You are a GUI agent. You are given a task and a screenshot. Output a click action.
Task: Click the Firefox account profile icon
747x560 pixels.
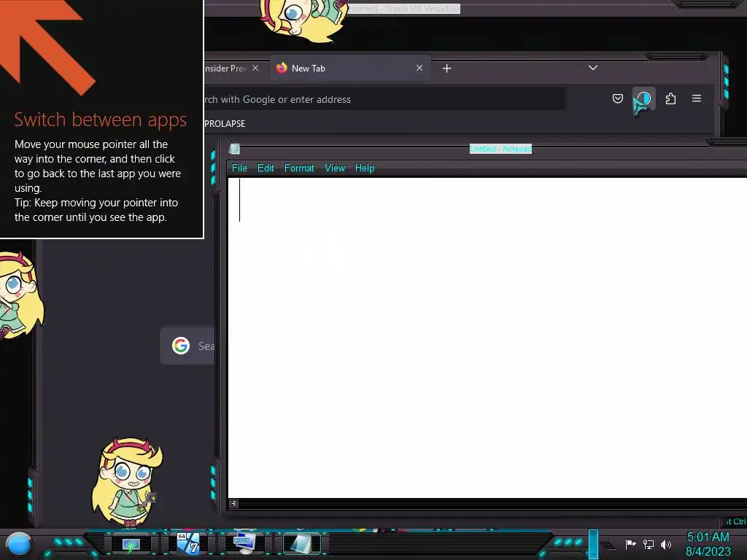pyautogui.click(x=643, y=98)
